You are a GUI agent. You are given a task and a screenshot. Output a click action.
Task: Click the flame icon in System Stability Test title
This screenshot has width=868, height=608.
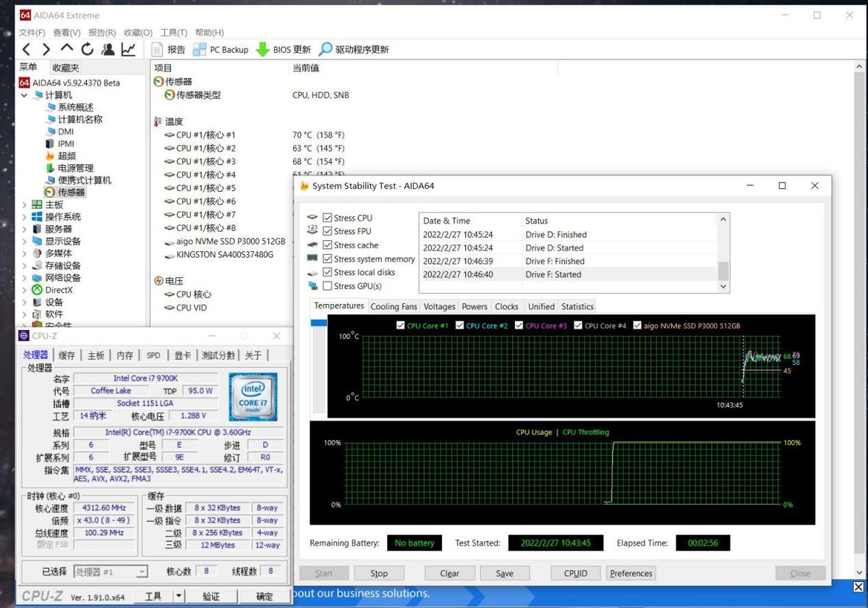coord(304,186)
